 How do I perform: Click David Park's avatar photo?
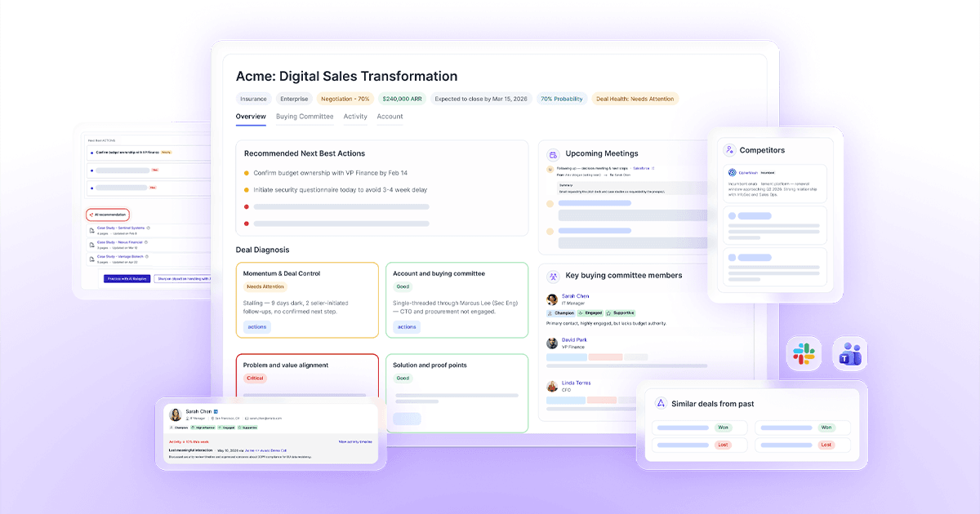(x=552, y=343)
